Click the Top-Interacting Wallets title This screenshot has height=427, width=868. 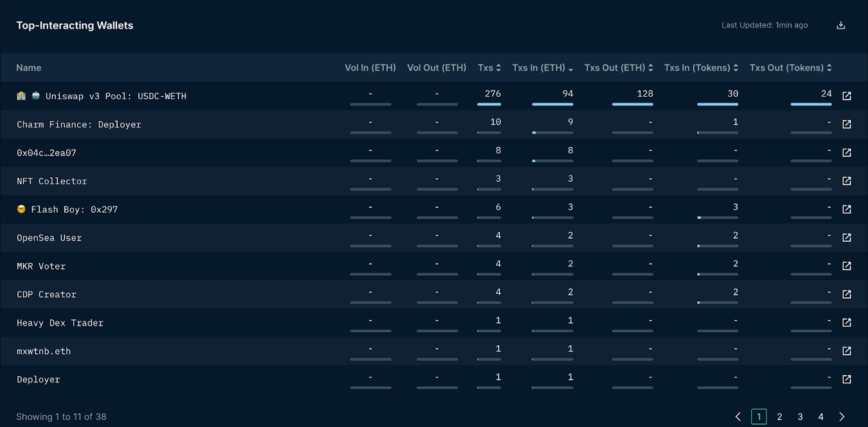pyautogui.click(x=74, y=25)
